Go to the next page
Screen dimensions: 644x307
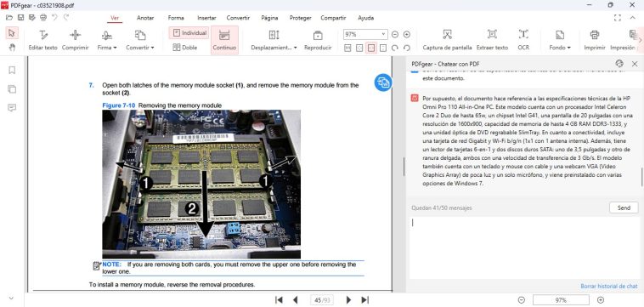(x=348, y=300)
